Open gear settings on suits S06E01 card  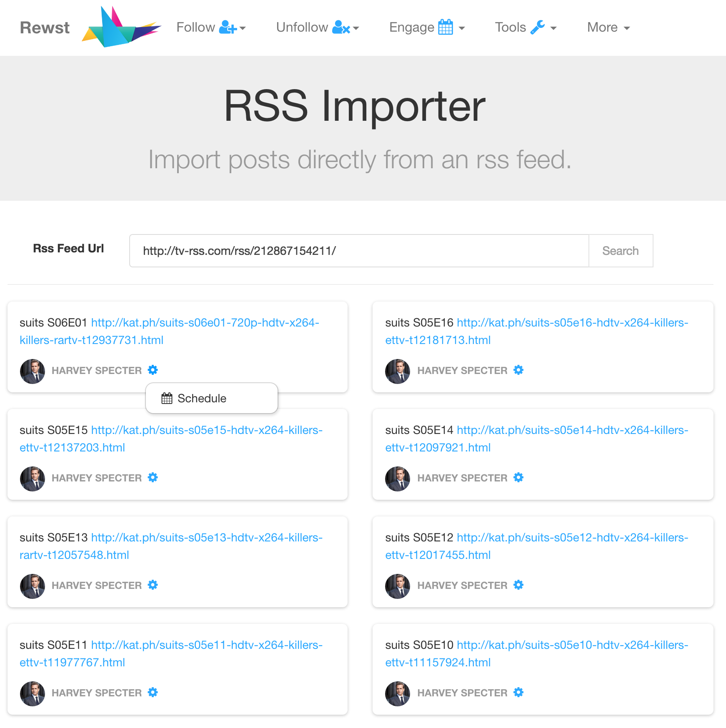153,370
